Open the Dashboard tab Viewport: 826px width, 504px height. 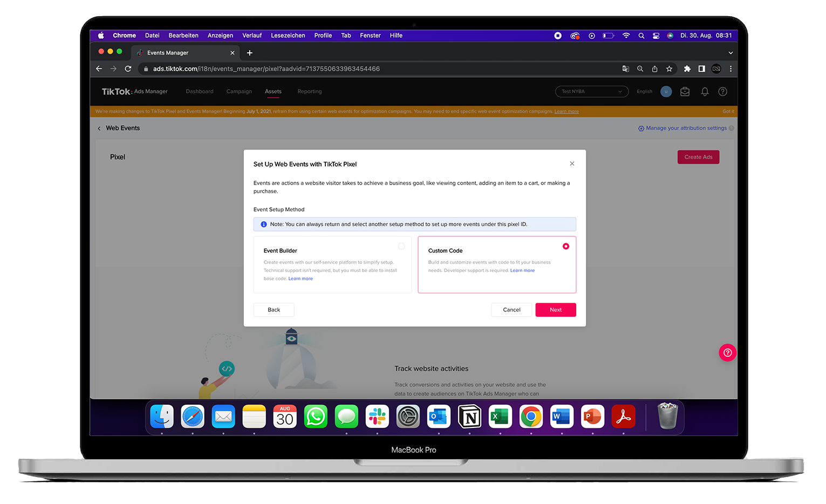pos(200,91)
